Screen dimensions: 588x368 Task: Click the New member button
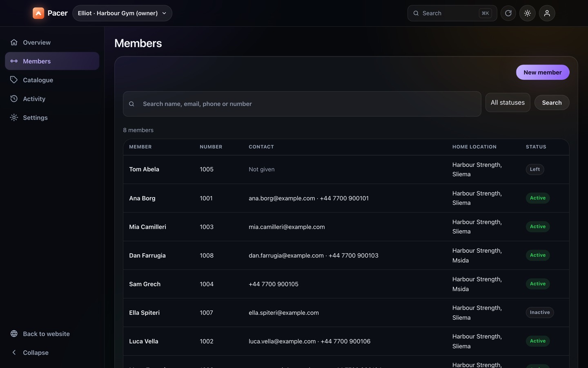pos(542,72)
